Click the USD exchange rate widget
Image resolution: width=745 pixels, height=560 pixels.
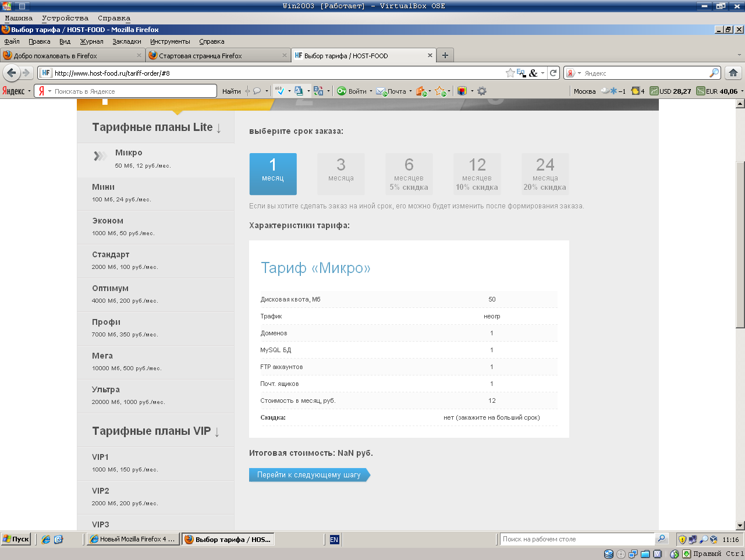[x=670, y=91]
